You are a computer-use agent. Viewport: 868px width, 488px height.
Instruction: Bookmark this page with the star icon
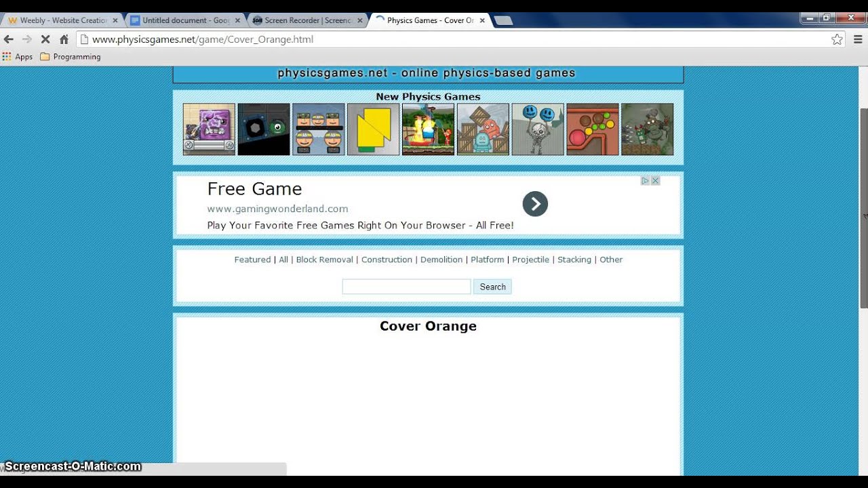coord(837,39)
